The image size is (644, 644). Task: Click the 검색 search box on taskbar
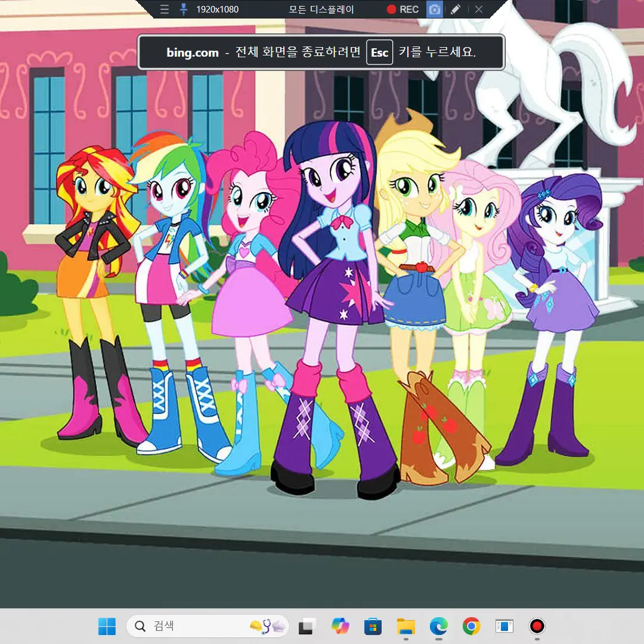click(x=208, y=626)
